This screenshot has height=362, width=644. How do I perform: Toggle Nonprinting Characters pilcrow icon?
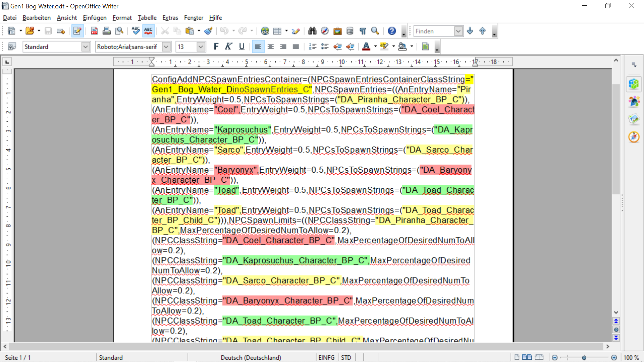[x=363, y=31]
